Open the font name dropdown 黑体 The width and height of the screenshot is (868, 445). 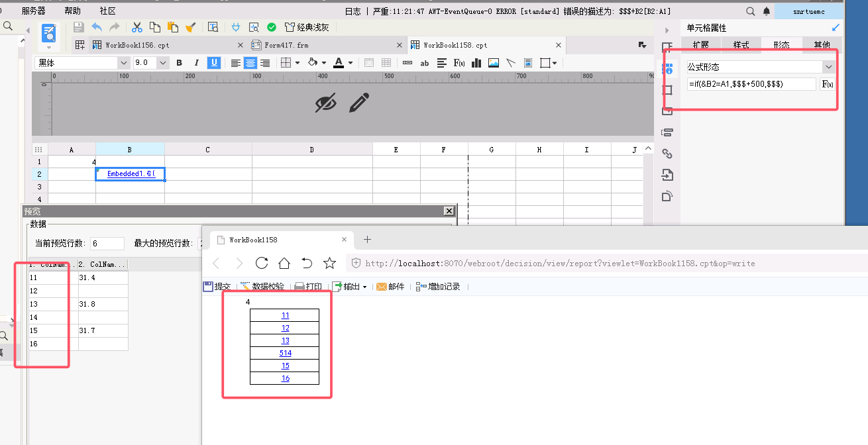(x=83, y=63)
